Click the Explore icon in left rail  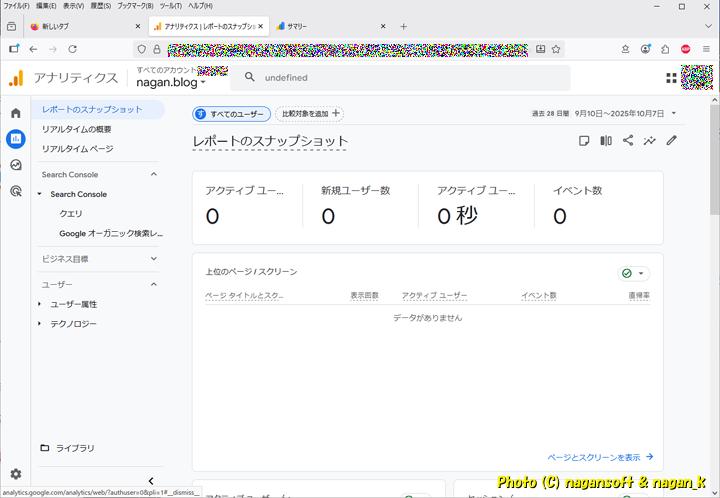point(15,165)
